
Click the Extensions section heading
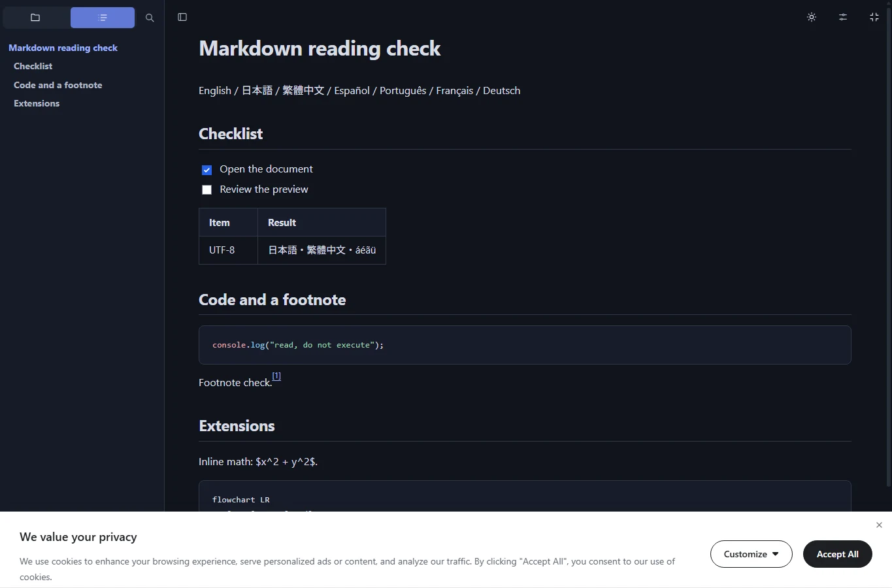[237, 426]
